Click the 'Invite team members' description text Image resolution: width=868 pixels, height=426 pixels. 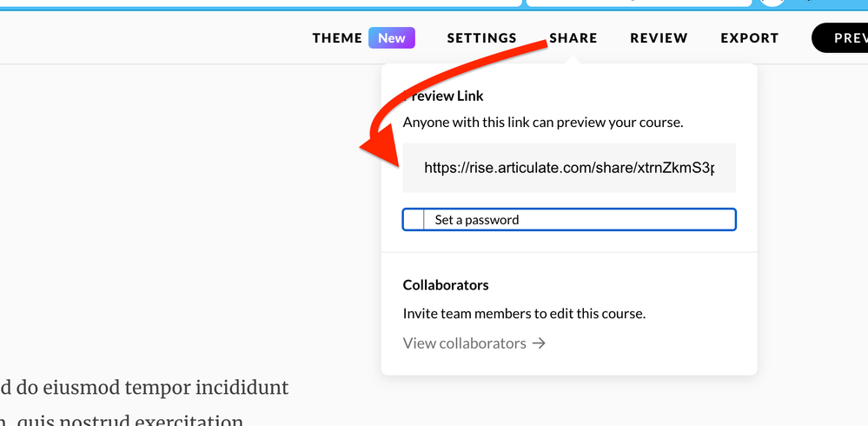coord(524,314)
